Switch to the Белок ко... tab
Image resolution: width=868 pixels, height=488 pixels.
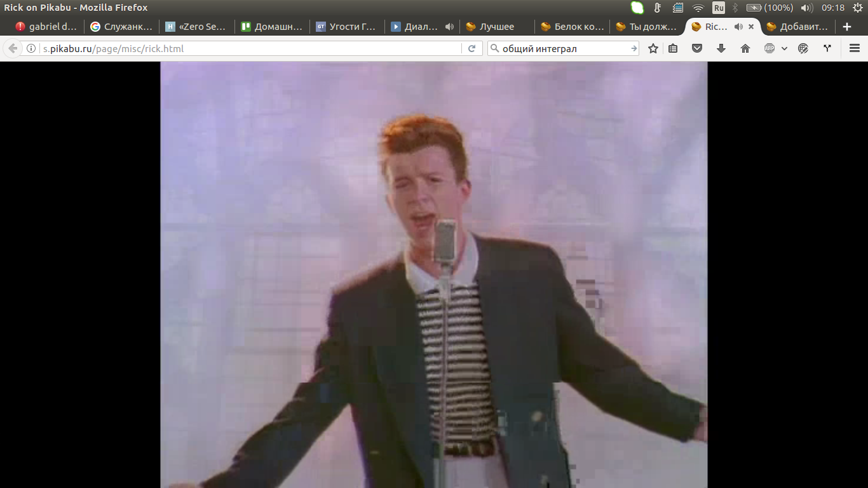572,27
